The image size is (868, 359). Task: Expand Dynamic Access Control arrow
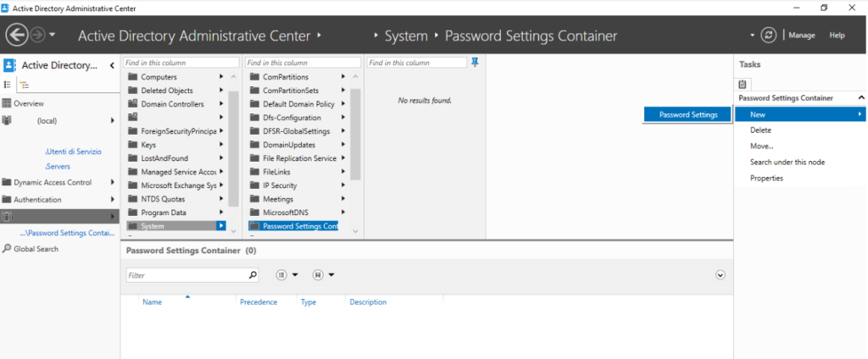point(113,182)
